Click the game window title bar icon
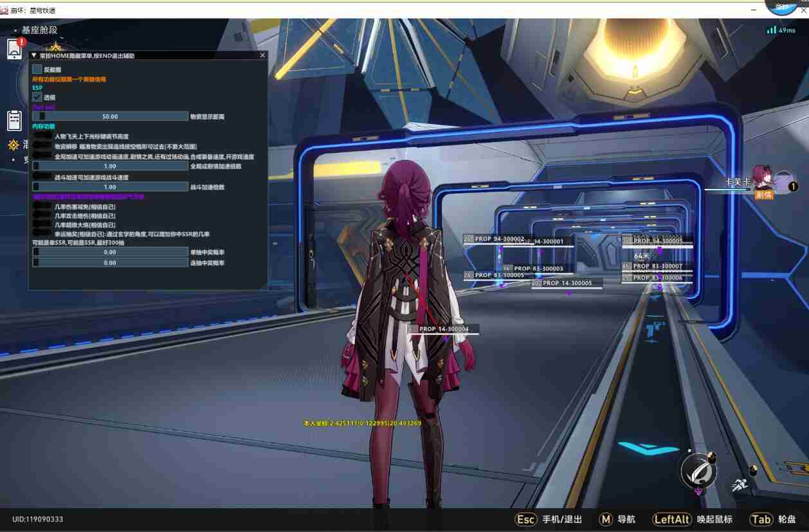Screen dimensions: 809x532 click(5, 10)
